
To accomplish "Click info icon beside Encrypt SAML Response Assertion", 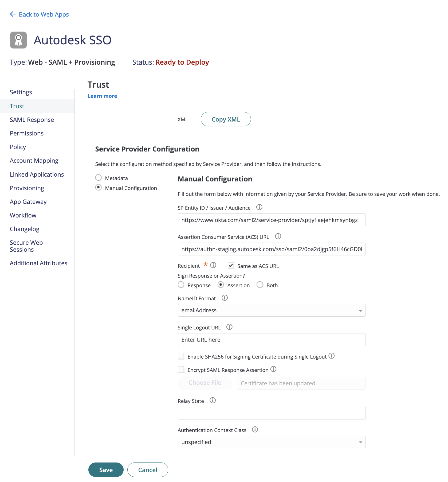I will [273, 369].
